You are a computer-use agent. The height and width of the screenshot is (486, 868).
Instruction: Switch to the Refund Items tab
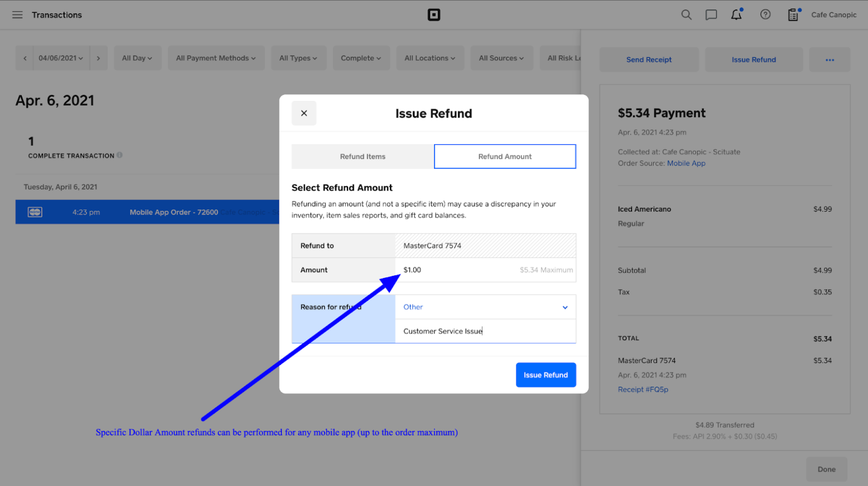coord(362,157)
